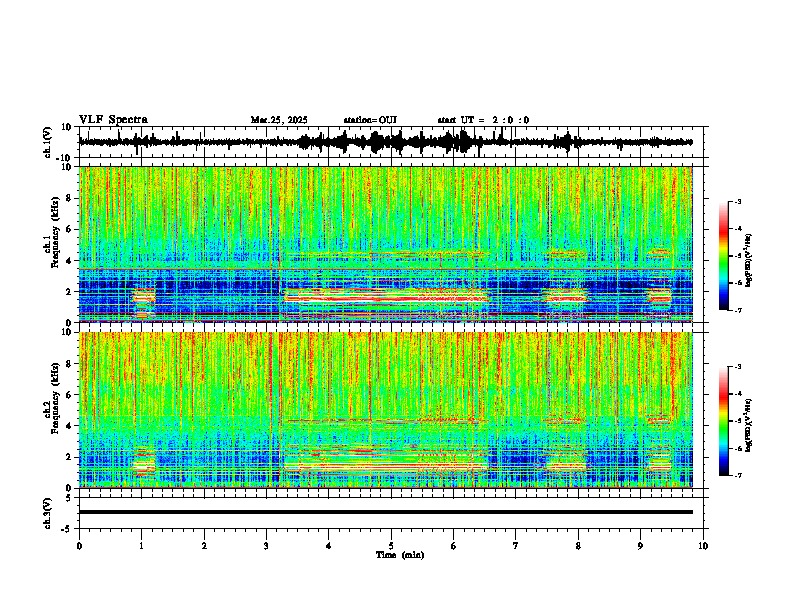Click the time axis tick label "9"
This screenshot has width=792, height=612.
click(x=640, y=546)
